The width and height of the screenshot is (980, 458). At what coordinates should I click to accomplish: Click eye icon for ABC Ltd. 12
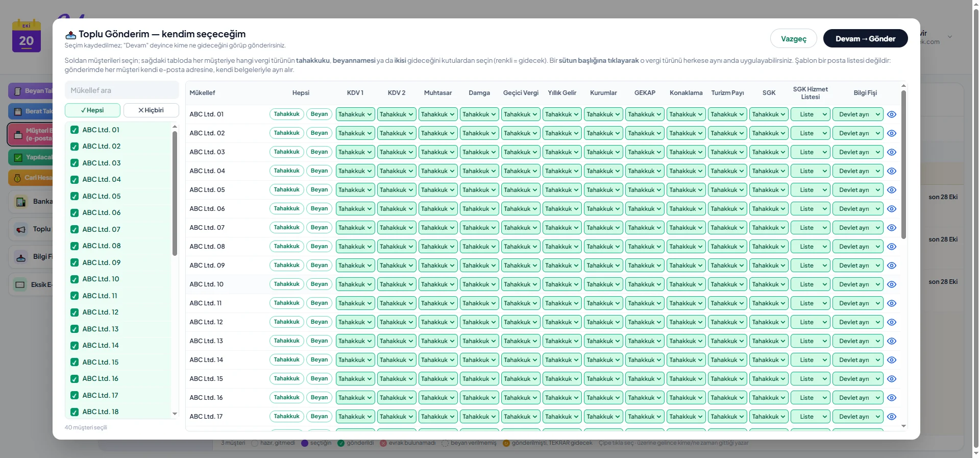[x=892, y=322]
